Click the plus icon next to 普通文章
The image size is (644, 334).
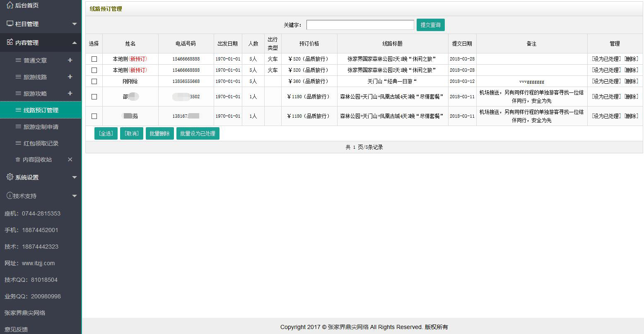[70, 60]
